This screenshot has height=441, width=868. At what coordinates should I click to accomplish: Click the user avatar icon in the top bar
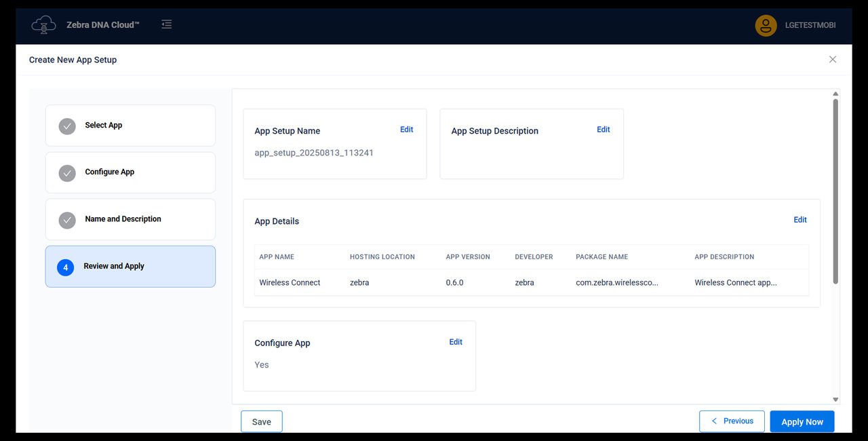(765, 25)
